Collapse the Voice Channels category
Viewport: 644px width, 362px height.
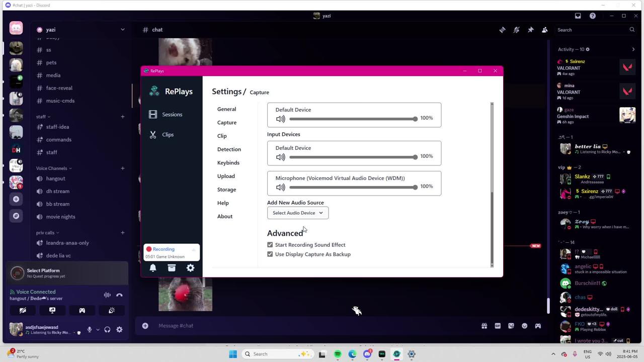[x=54, y=168]
